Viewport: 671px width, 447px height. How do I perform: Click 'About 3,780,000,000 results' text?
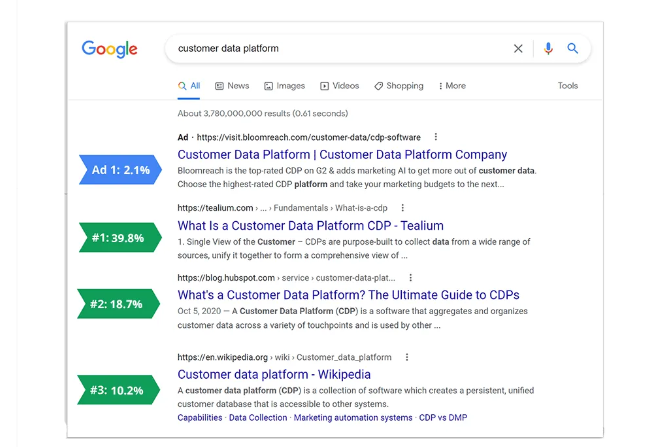coord(234,113)
